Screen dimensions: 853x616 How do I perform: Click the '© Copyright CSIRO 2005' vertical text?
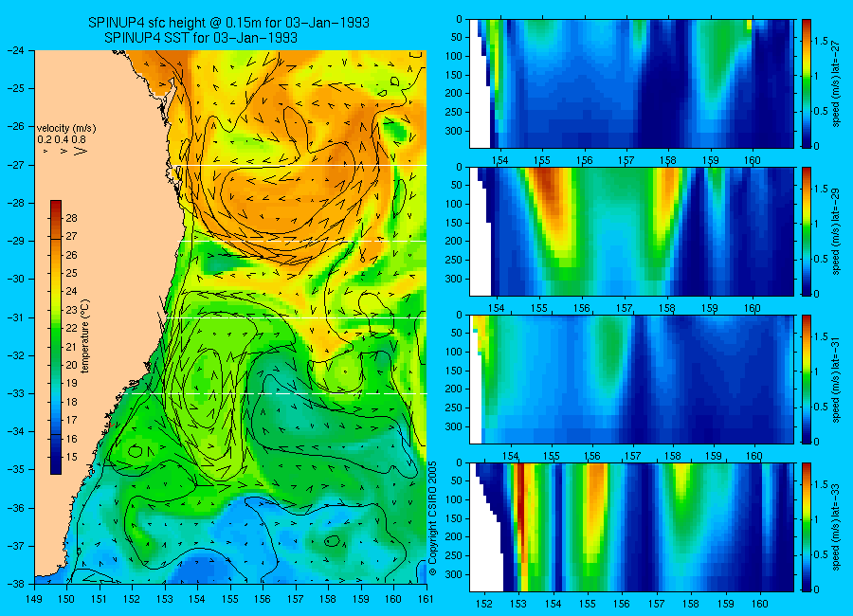point(433,518)
